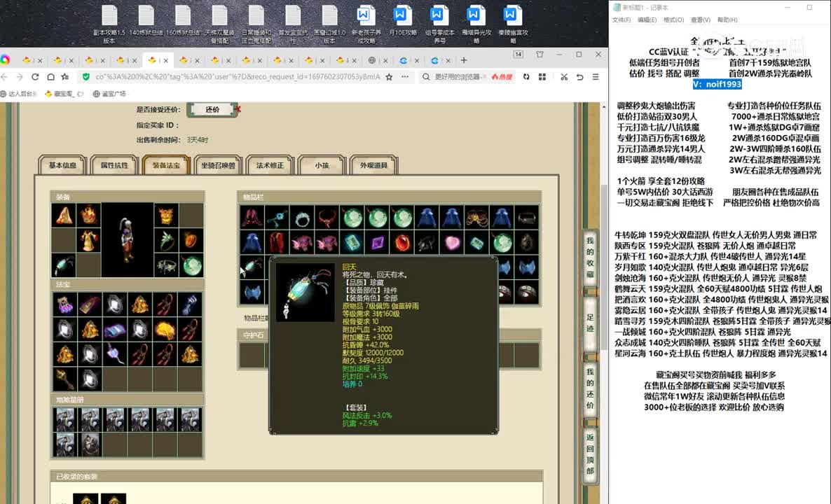Click the orange bracelet equipment icon

(191, 240)
